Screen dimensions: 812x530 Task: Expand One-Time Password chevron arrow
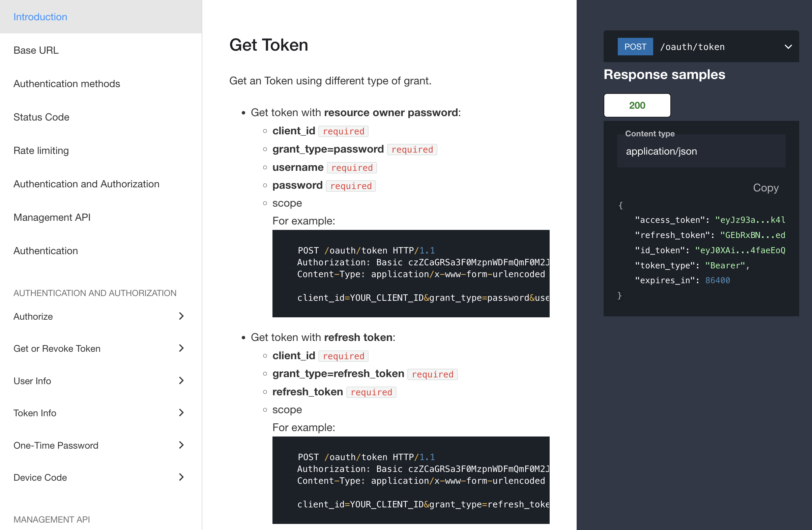[181, 445]
